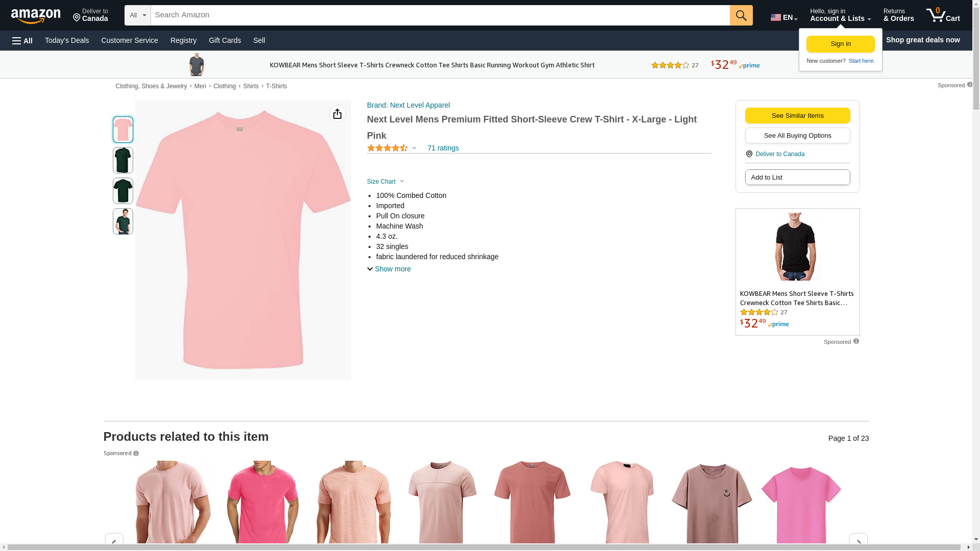The image size is (980, 551).
Task: Open the 71 ratings link
Action: 443,148
